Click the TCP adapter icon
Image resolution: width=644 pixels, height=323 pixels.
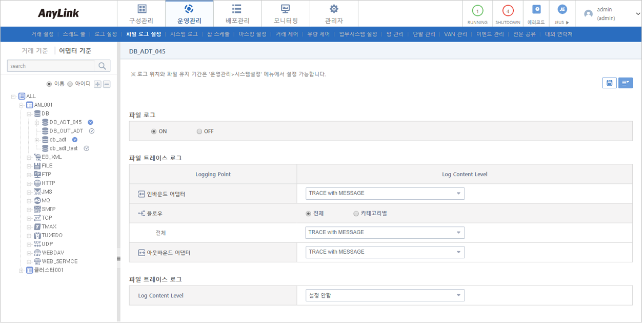click(37, 218)
